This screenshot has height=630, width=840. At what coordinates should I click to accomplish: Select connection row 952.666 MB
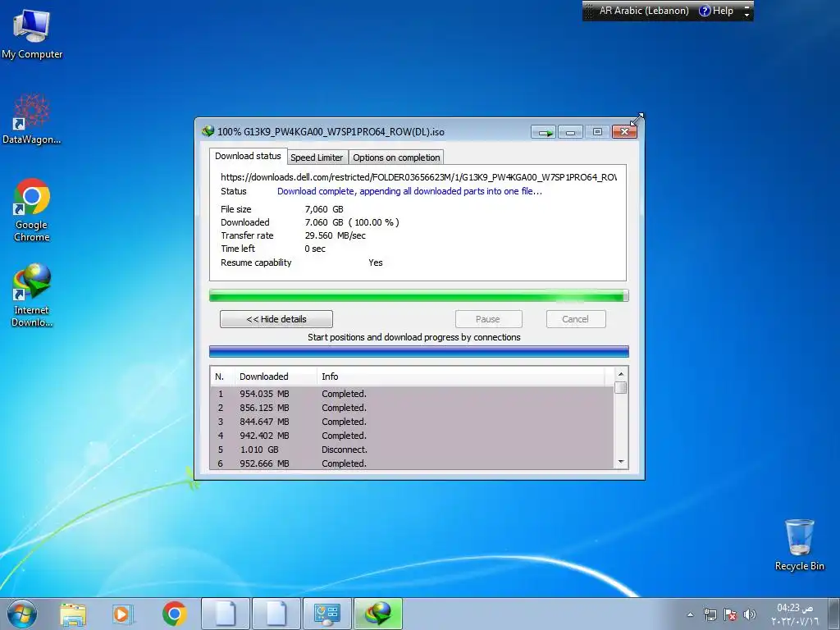[412, 463]
